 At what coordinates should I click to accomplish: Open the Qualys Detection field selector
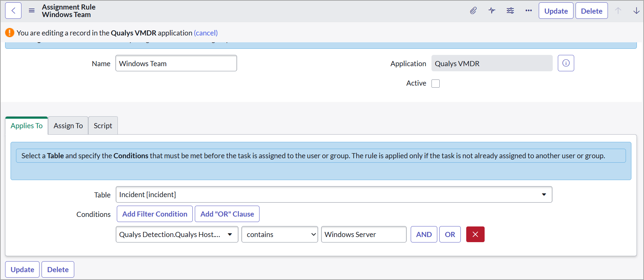click(177, 234)
